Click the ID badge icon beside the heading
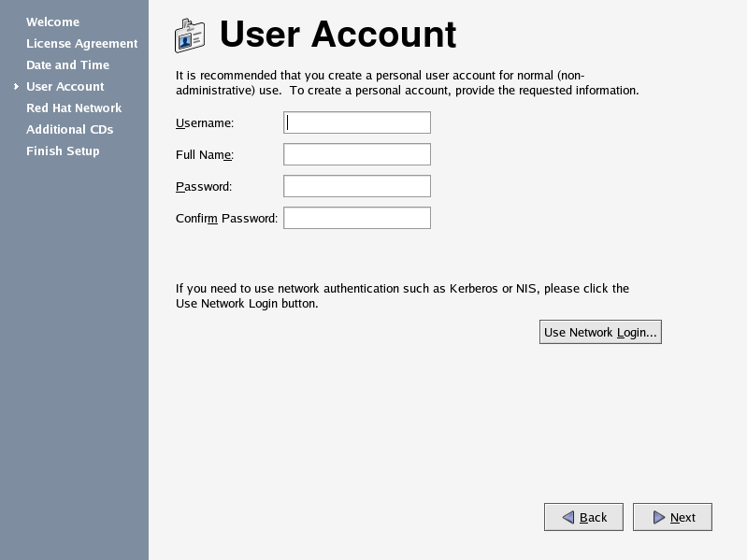Screen dimensions: 747x560 tap(190, 36)
